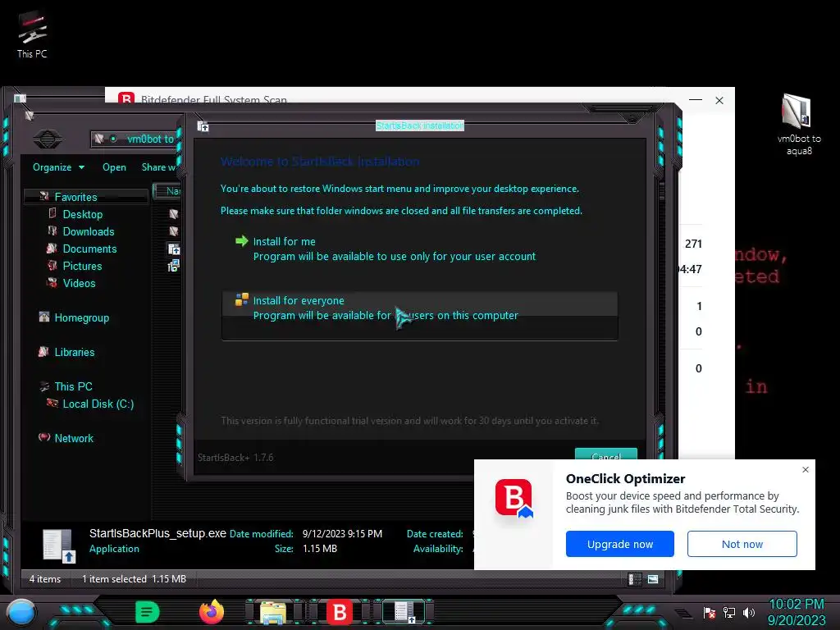840x630 pixels.
Task: Click the Bitdefender Full System Scan title logo
Action: tap(126, 98)
